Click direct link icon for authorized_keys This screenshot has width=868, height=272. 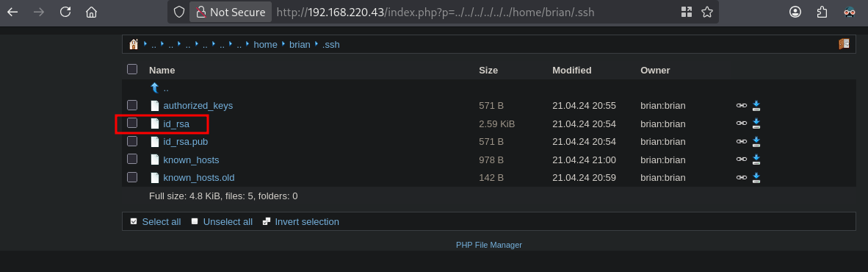click(741, 106)
